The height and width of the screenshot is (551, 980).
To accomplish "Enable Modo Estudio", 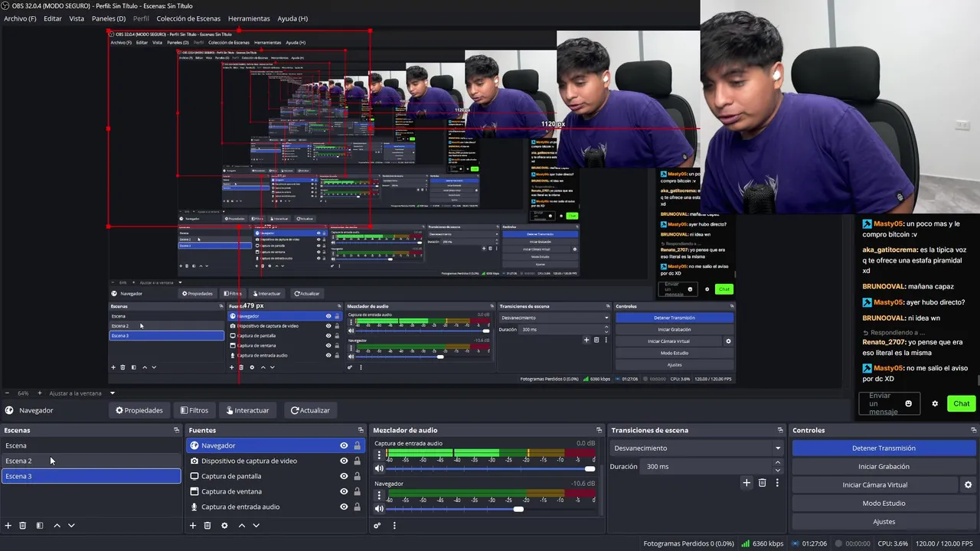I will (884, 503).
